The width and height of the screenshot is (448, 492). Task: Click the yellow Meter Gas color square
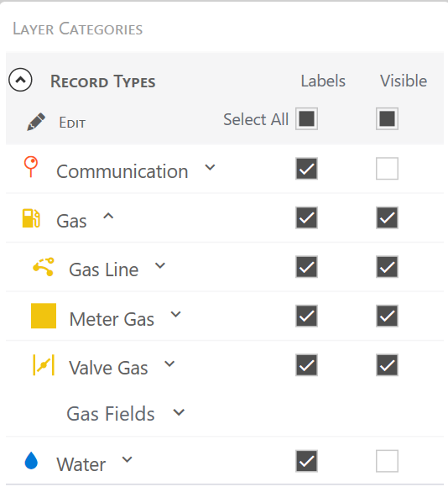[44, 316]
